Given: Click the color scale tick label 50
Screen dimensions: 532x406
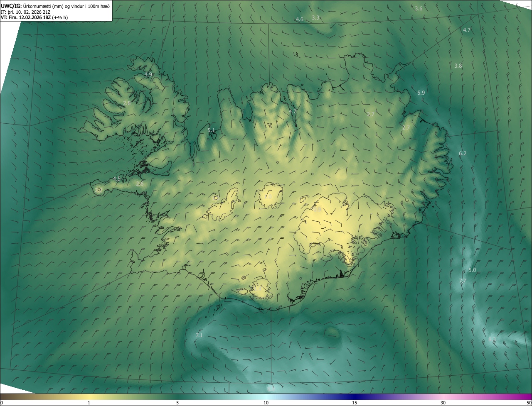Looking at the screenshot, I should pyautogui.click(x=529, y=403).
